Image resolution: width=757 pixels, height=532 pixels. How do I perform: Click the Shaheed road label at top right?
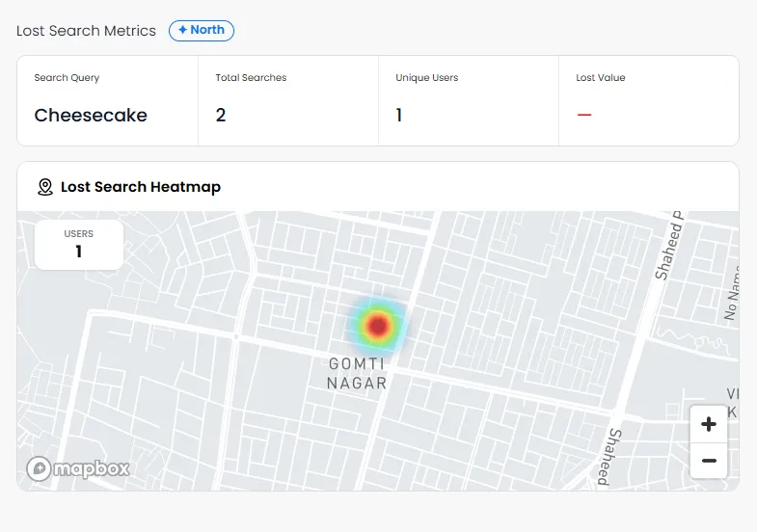[669, 246]
